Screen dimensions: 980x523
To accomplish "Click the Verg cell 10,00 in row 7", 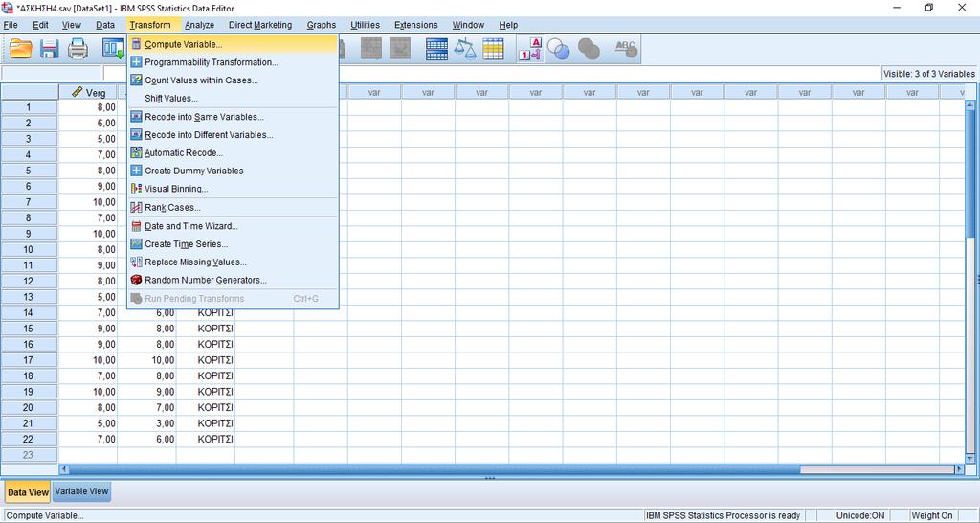I will tap(88, 202).
